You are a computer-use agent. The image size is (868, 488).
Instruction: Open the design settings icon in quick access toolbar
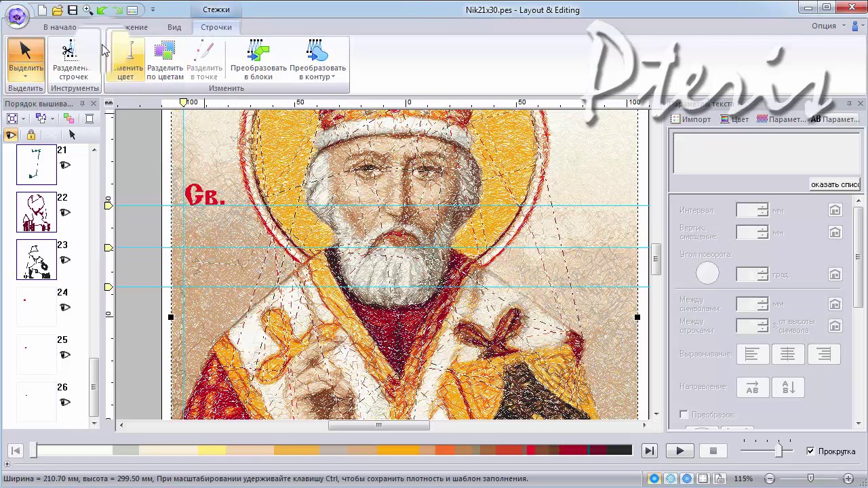[x=132, y=10]
